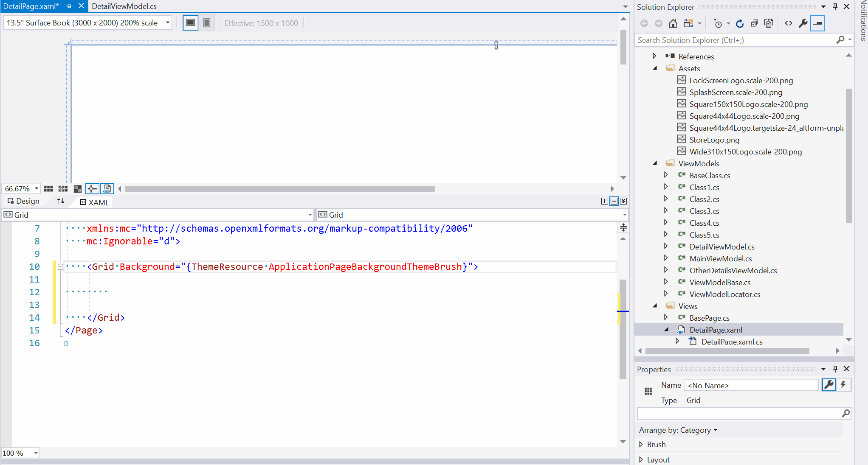The width and height of the screenshot is (868, 465).
Task: Click the Refresh icon in Solution Explorer
Action: (739, 23)
